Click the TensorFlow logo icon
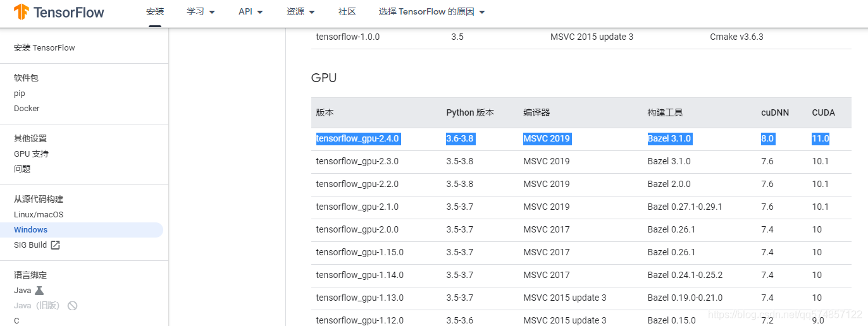Viewport: 868px width, 326px height. [21, 12]
